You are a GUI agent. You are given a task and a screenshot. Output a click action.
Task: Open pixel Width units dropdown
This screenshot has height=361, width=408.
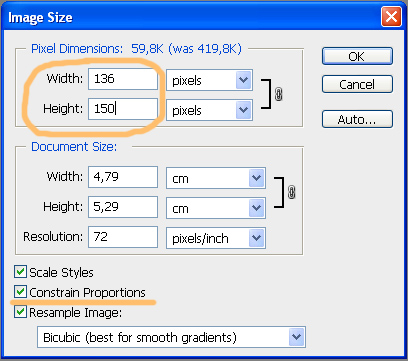click(x=209, y=80)
